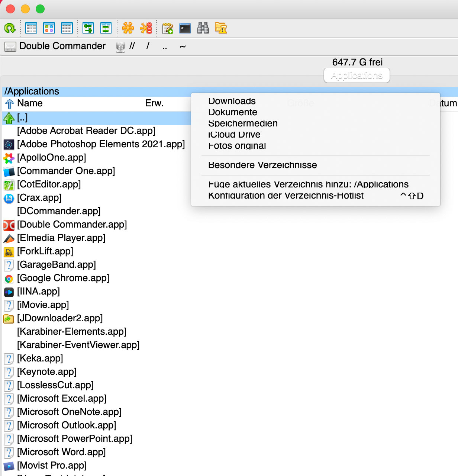The height and width of the screenshot is (476, 458).
Task: Click the target equals source panel icon
Action: click(106, 28)
